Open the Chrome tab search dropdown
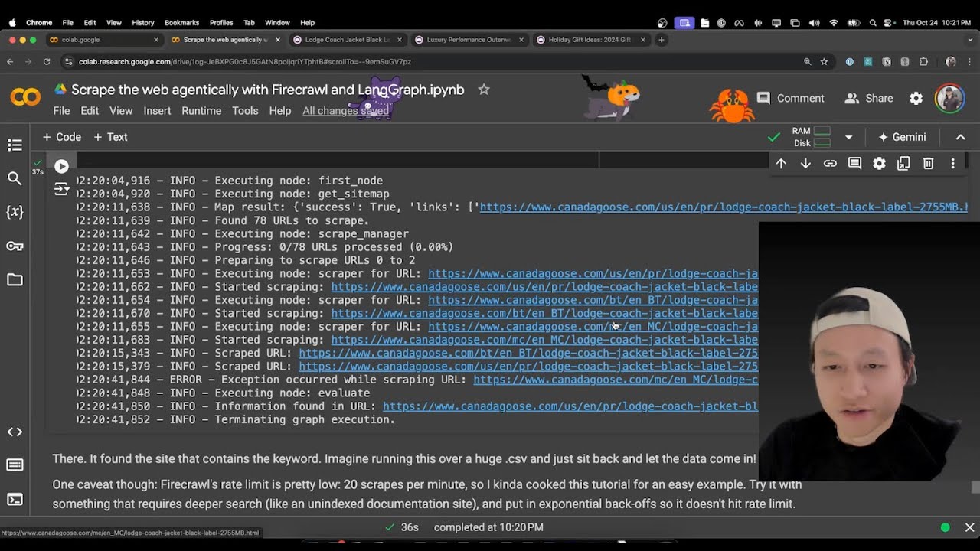The width and height of the screenshot is (980, 551). tap(970, 40)
